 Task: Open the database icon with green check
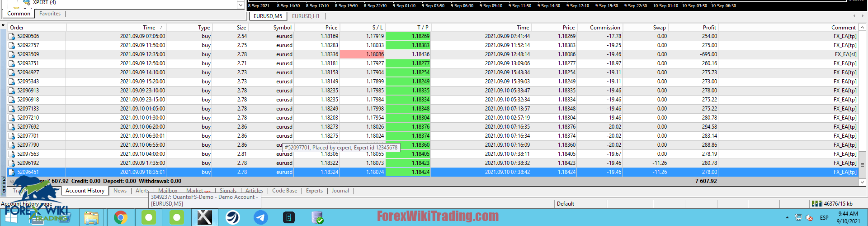(x=317, y=218)
